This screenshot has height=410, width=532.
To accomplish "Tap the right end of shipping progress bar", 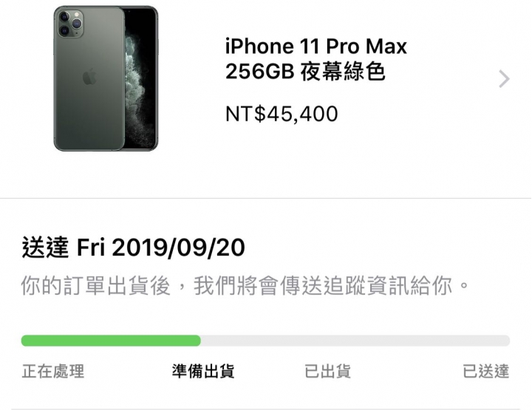I will tap(506, 341).
